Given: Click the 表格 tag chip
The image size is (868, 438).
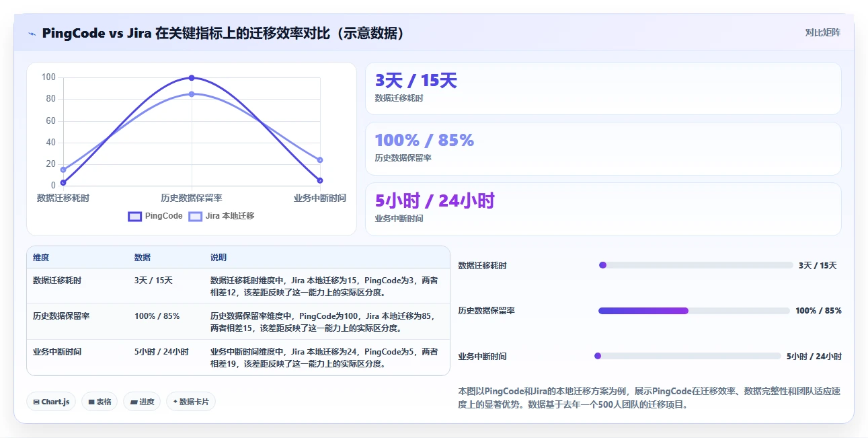Looking at the screenshot, I should pos(100,402).
